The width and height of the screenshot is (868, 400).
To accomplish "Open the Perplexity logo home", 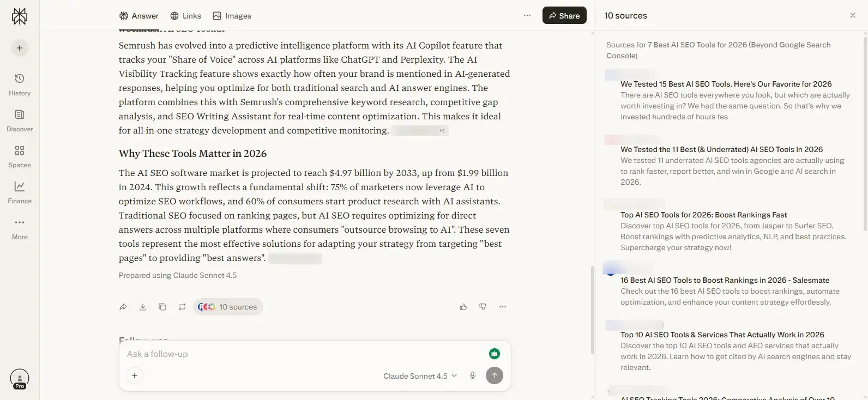I will coord(20,16).
